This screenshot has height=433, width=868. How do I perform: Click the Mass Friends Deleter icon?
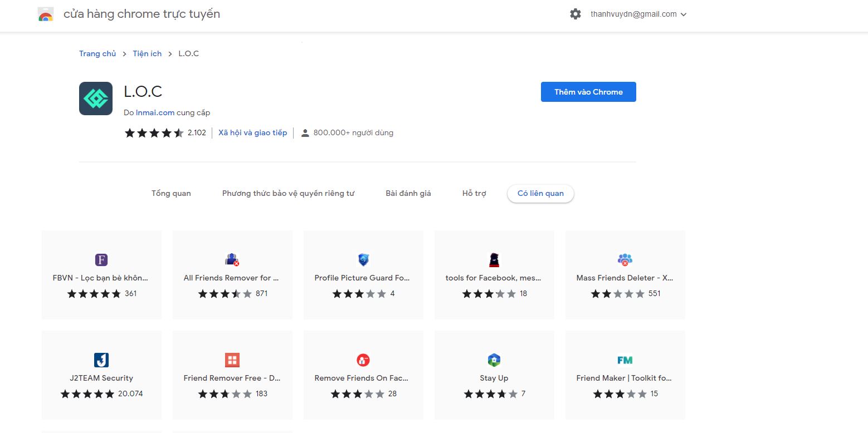(x=625, y=259)
